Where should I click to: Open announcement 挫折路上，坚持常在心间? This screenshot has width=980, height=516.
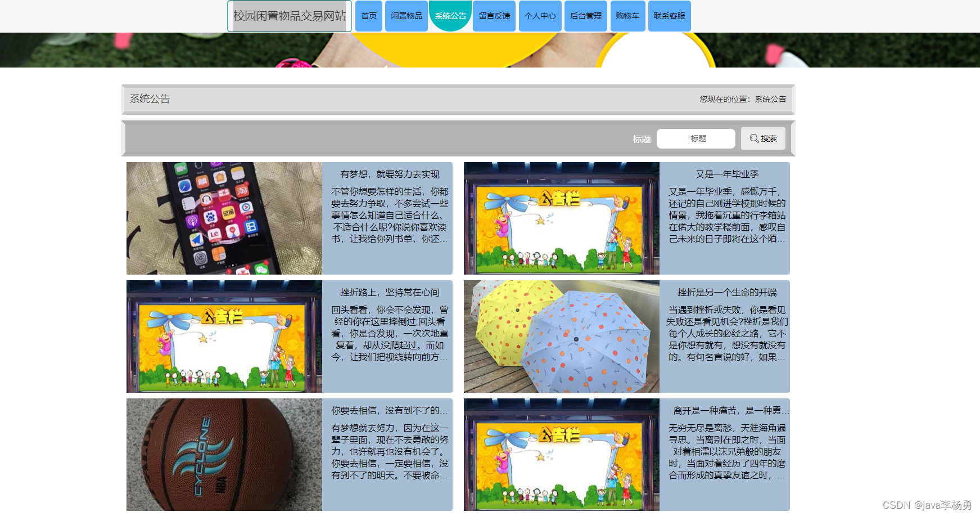point(390,293)
